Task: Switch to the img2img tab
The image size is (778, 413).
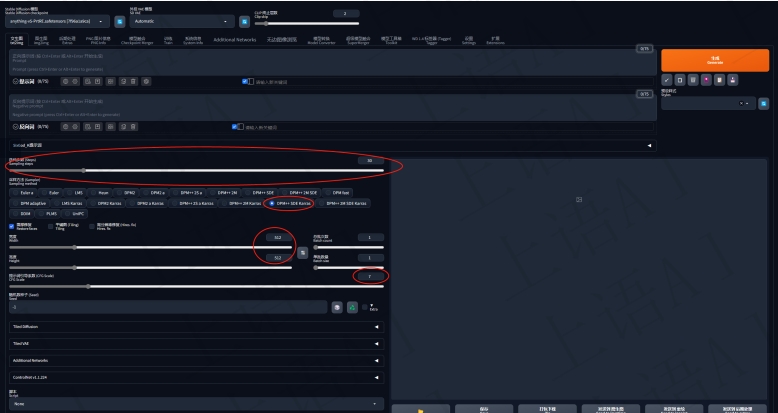Action: [41, 40]
